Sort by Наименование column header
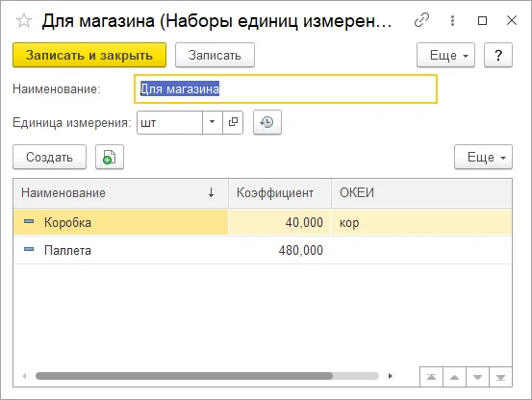The width and height of the screenshot is (532, 400). pos(120,193)
